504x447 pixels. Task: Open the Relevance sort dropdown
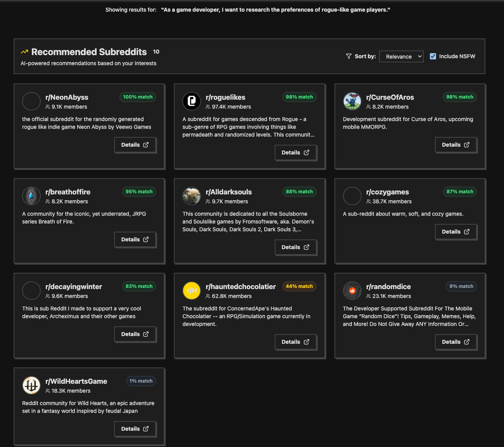pyautogui.click(x=401, y=57)
